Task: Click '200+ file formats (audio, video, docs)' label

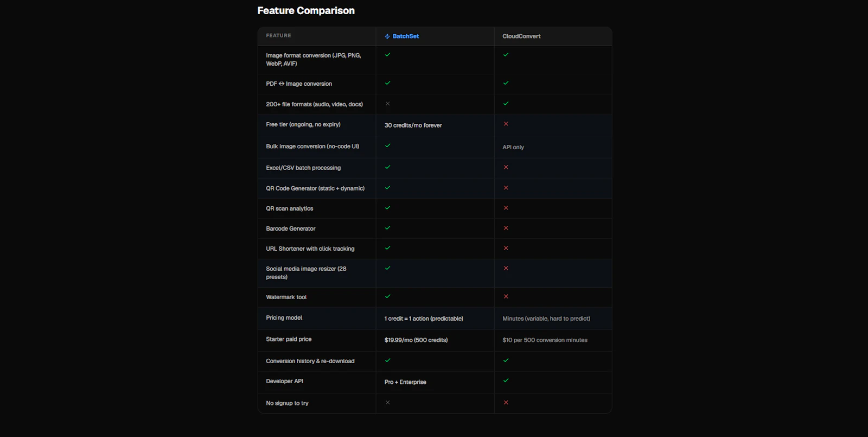Action: [x=315, y=104]
